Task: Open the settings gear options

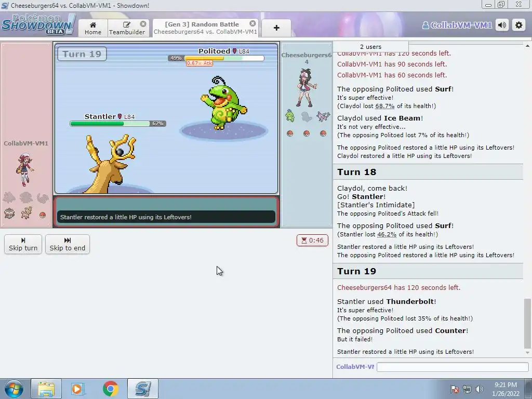Action: [519, 25]
